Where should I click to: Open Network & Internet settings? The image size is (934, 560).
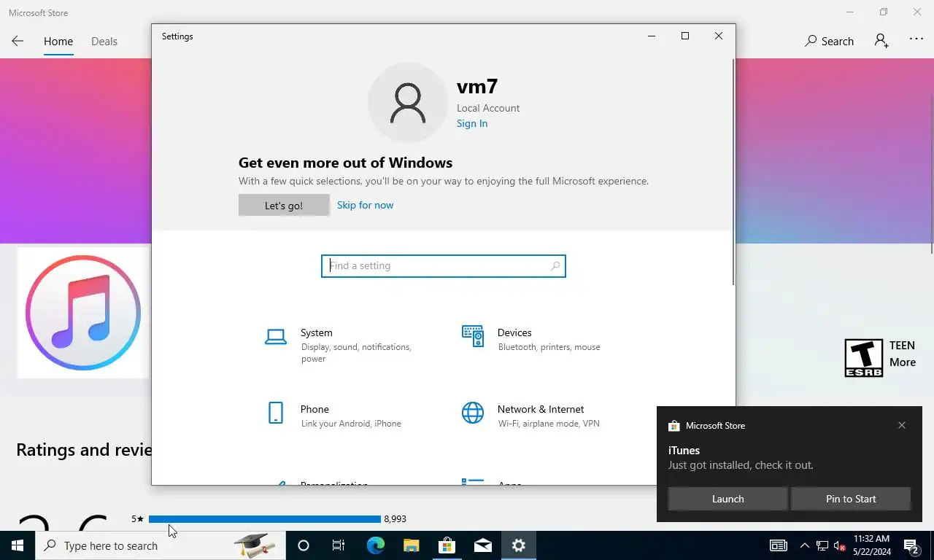coord(531,416)
